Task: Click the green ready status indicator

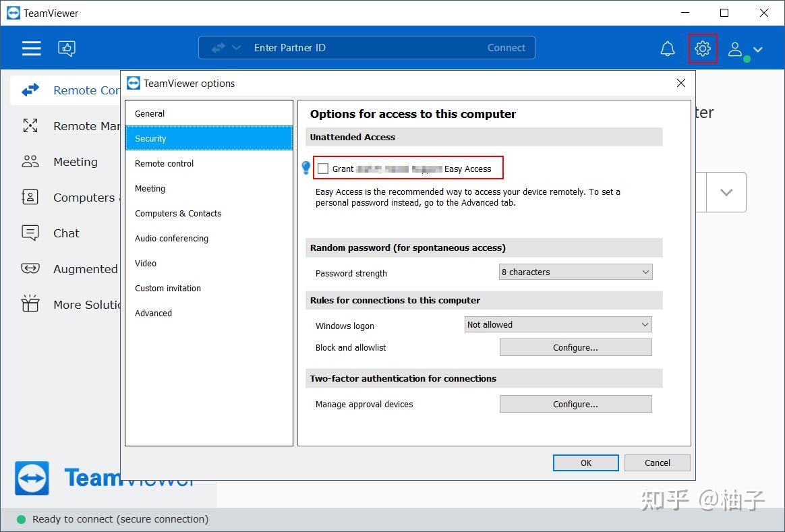Action: (x=21, y=519)
